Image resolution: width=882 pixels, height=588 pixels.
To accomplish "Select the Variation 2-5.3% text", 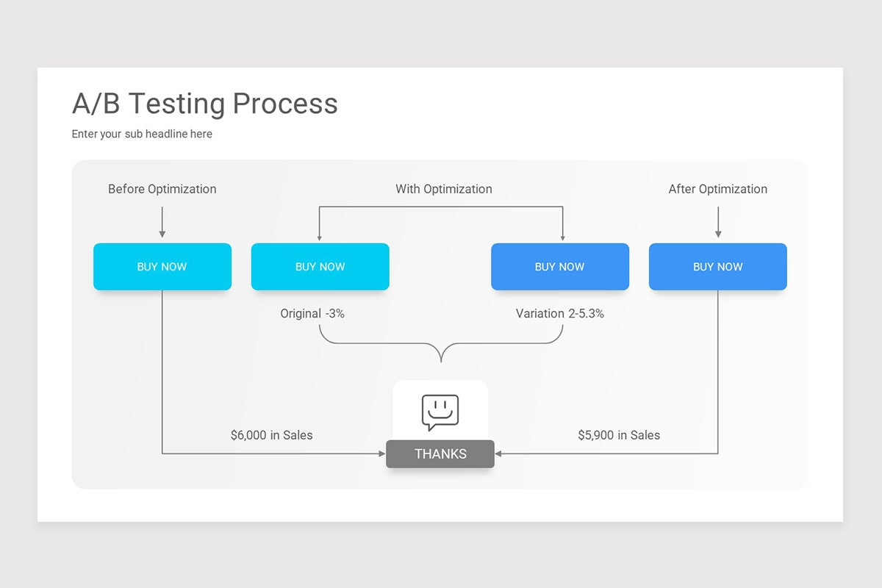I will coord(560,313).
